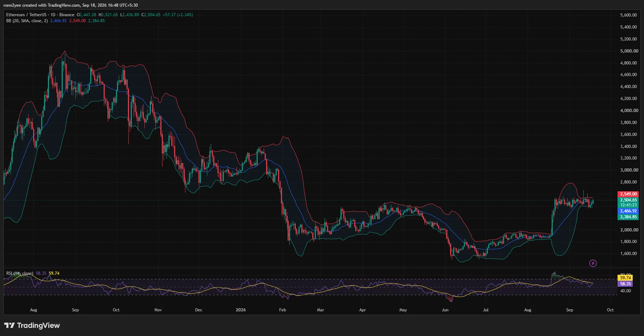Select the BB (20, SMA, close, 2) indicator legend
The height and width of the screenshot is (336, 644).
(x=27, y=21)
